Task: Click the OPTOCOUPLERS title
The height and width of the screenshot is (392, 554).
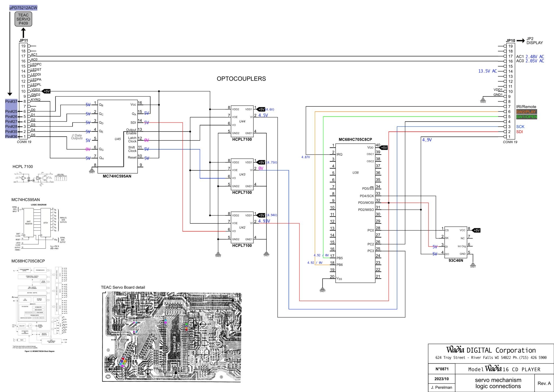Action: pos(241,79)
